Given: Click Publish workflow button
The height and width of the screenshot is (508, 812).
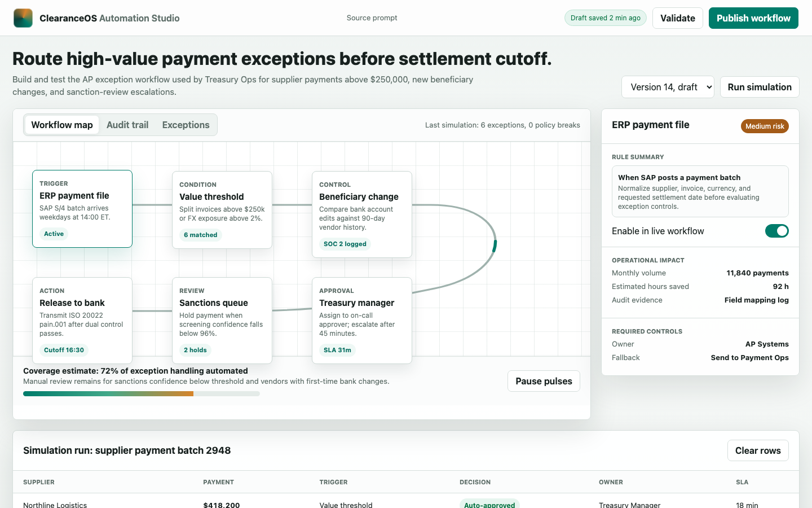Looking at the screenshot, I should pyautogui.click(x=753, y=18).
